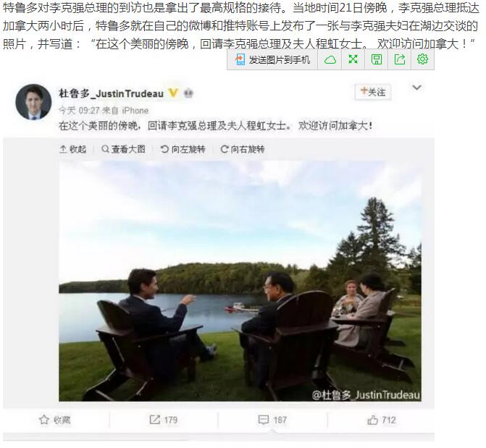Open settings via the green gear icon
The width and height of the screenshot is (486, 448).
tap(422, 59)
